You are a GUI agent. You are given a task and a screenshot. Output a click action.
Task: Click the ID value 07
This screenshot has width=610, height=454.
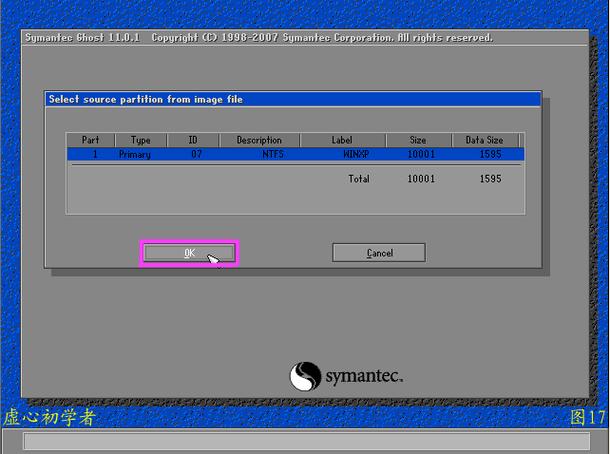[196, 154]
